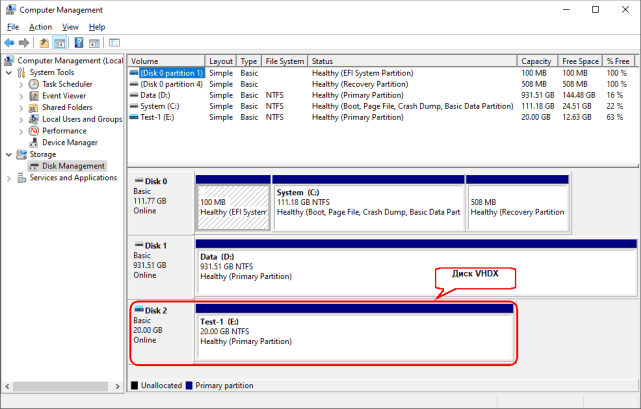The width and height of the screenshot is (641, 409).
Task: Sort by the Type column header
Action: click(249, 61)
